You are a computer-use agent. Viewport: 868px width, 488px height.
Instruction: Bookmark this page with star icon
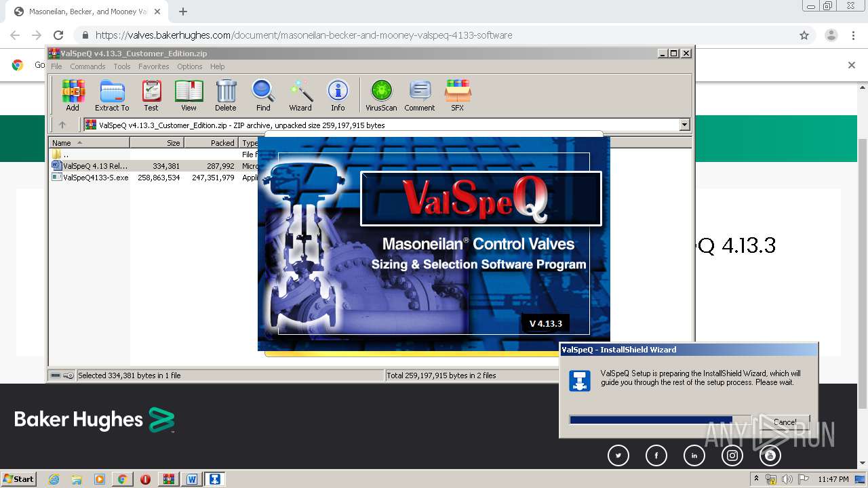click(804, 35)
